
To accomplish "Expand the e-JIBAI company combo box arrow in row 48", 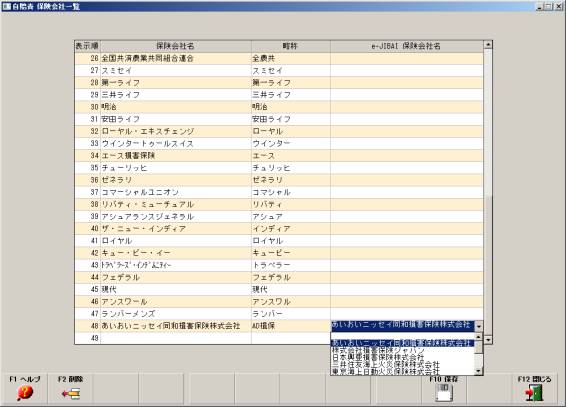I will [479, 326].
